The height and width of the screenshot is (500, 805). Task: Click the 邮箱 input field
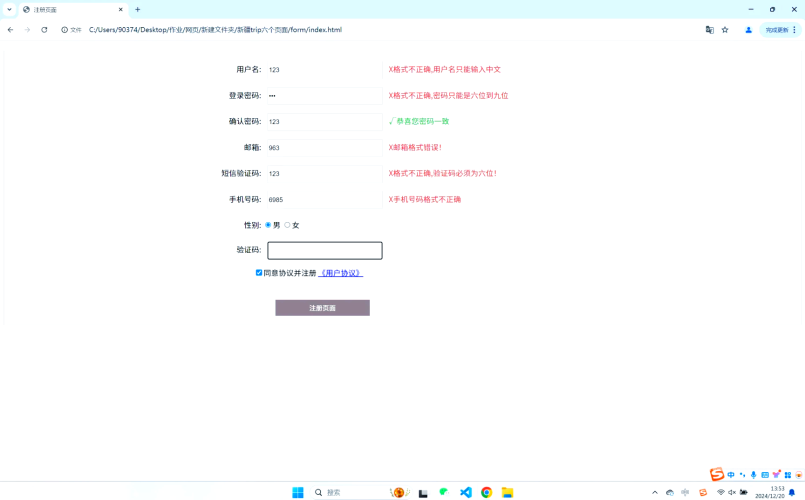tap(324, 147)
